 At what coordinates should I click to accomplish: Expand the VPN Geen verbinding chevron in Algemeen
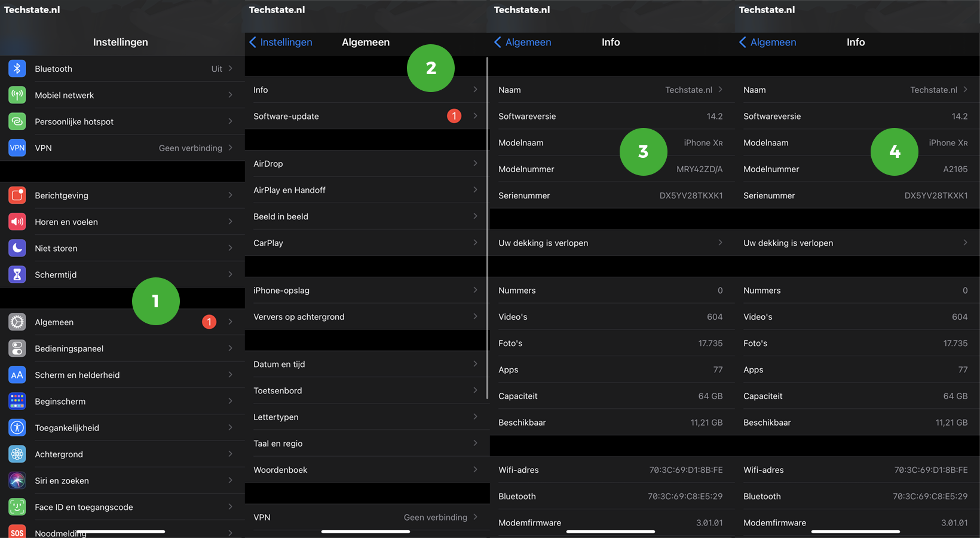[x=476, y=516]
